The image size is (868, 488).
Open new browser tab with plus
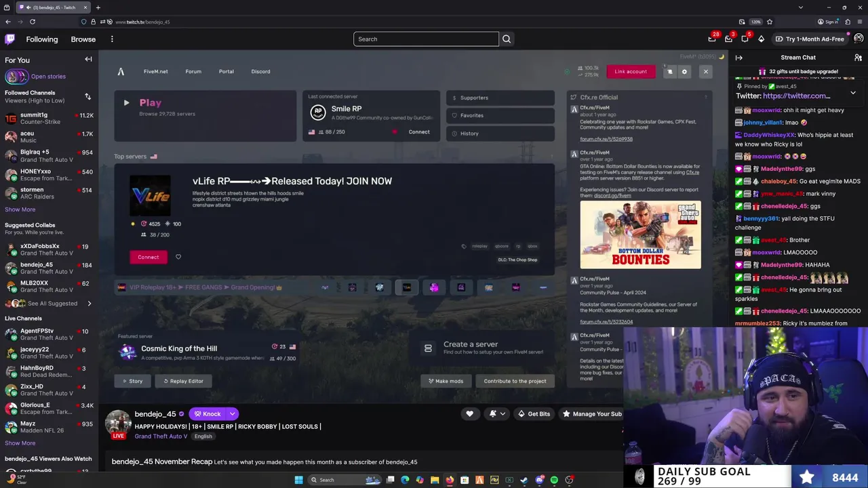pyautogui.click(x=98, y=7)
